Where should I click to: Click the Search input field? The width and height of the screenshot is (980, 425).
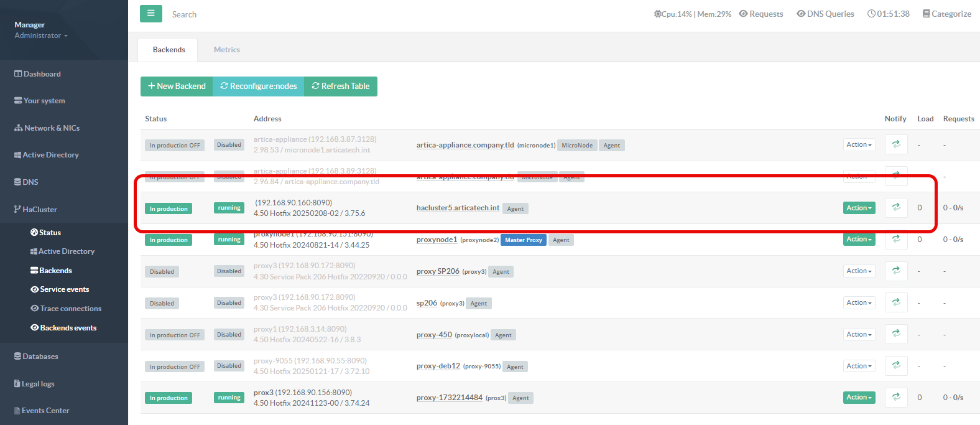[249, 14]
